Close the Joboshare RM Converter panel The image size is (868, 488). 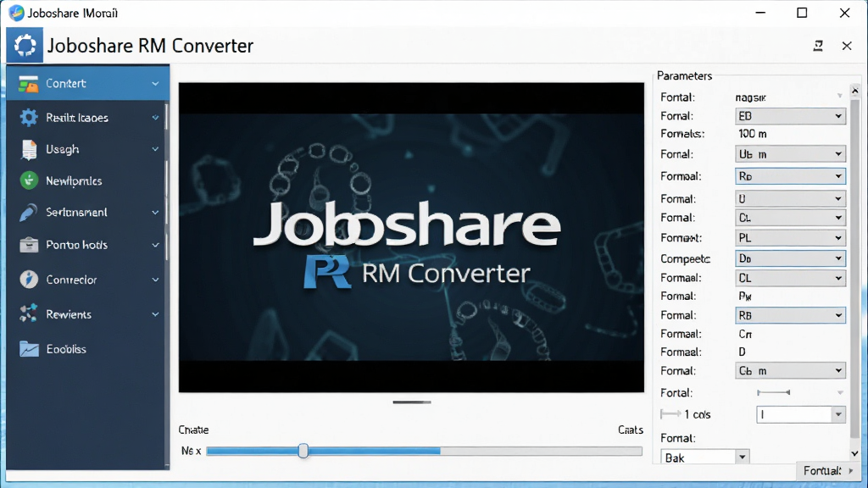[x=847, y=46]
